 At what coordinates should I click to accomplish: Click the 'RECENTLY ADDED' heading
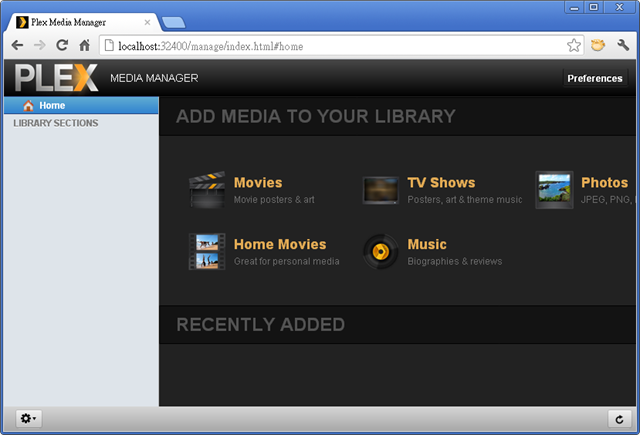[260, 325]
